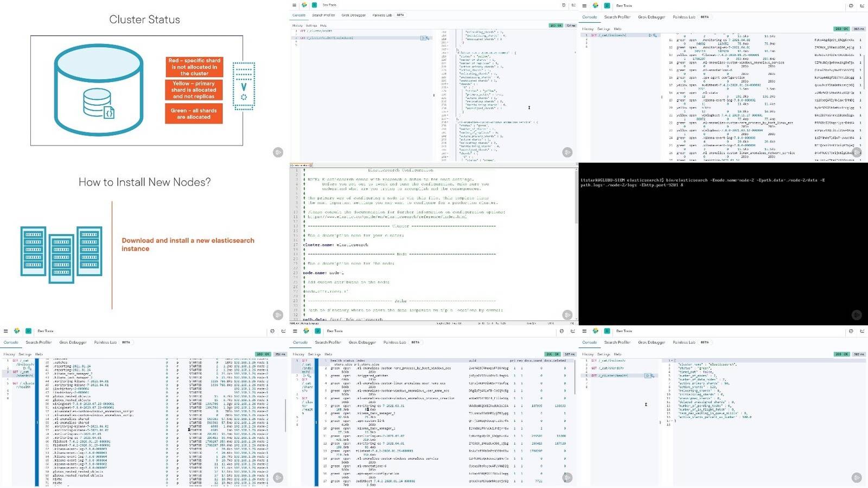Screen dimensions: 868x488
Task: Click the 'cluster.name' line in configuration editor
Action: coord(335,245)
